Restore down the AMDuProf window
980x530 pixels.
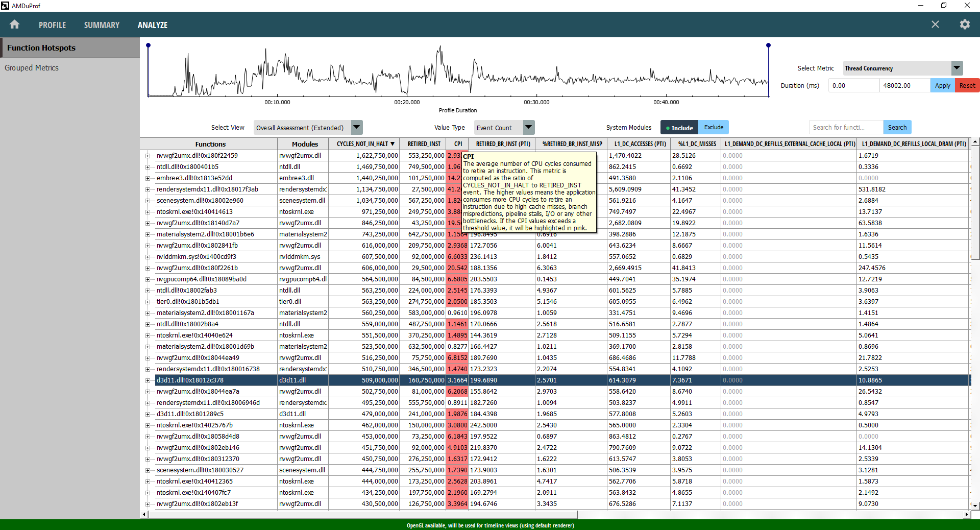tap(944, 6)
